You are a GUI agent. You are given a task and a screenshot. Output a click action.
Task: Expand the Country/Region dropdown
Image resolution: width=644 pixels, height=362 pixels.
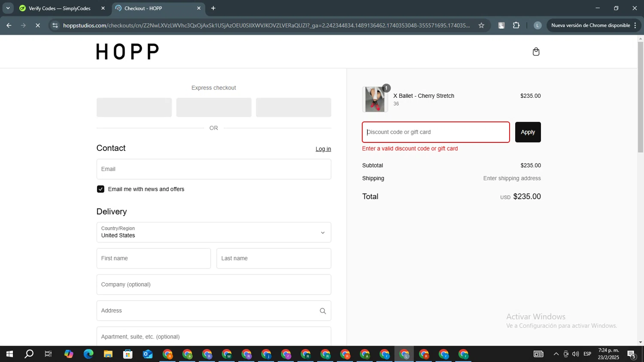(x=214, y=232)
